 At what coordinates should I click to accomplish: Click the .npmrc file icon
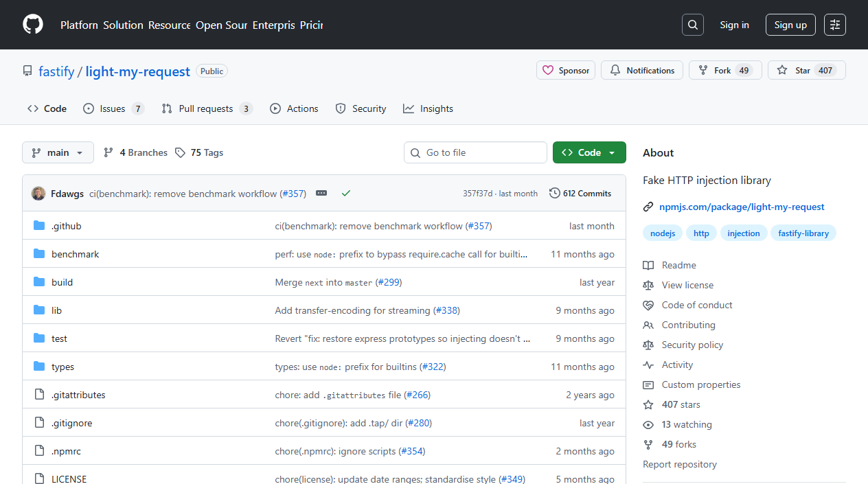tap(39, 451)
